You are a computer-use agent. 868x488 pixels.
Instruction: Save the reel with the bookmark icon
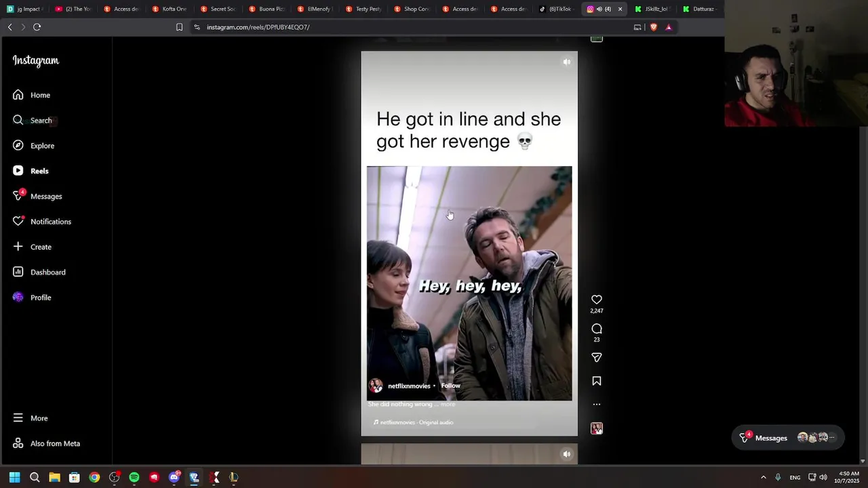597,381
